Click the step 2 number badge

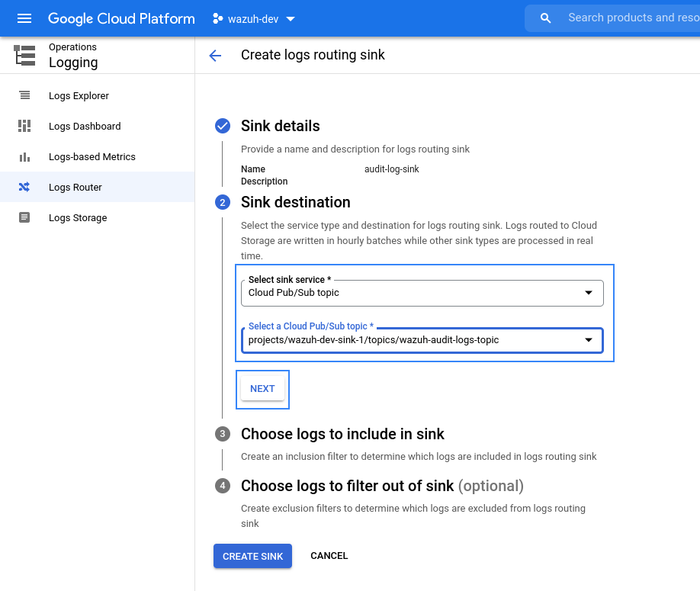(x=223, y=202)
